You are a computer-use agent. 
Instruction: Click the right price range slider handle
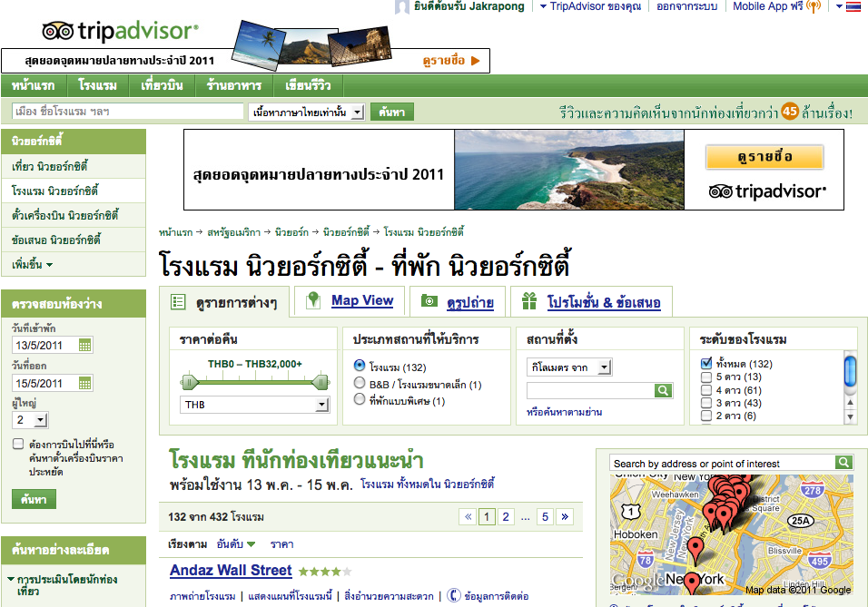tap(321, 381)
